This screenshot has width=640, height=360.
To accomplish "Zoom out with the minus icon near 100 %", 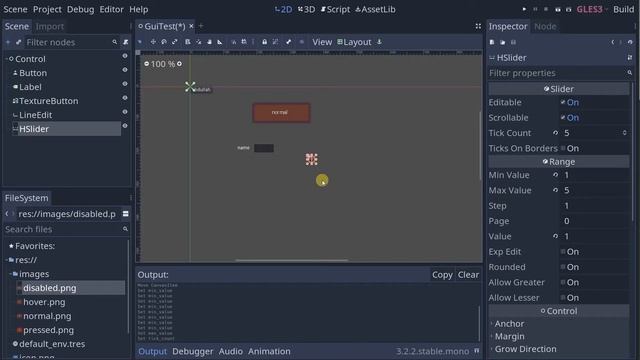I will coord(147,64).
